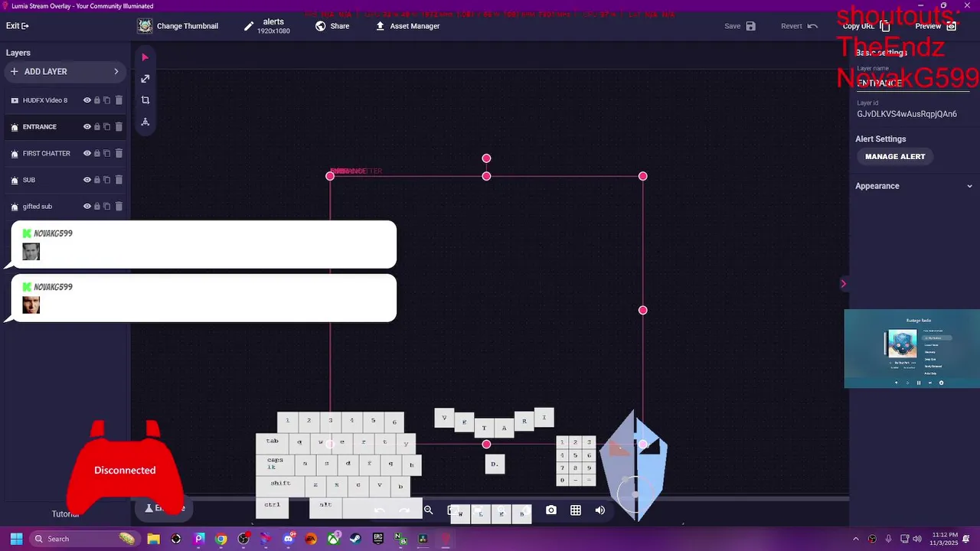Lock the FIRST CHATTER layer
This screenshot has height=551, width=980.
pyautogui.click(x=97, y=153)
